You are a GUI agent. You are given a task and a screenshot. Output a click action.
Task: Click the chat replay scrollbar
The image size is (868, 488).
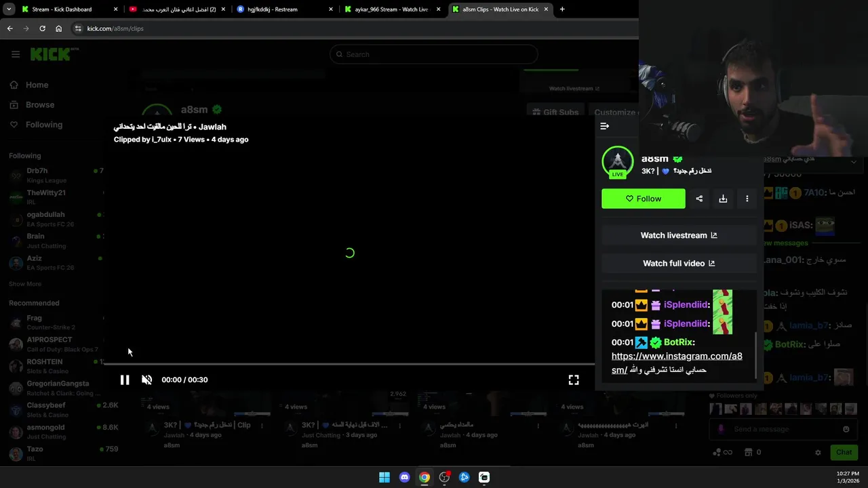point(756,356)
